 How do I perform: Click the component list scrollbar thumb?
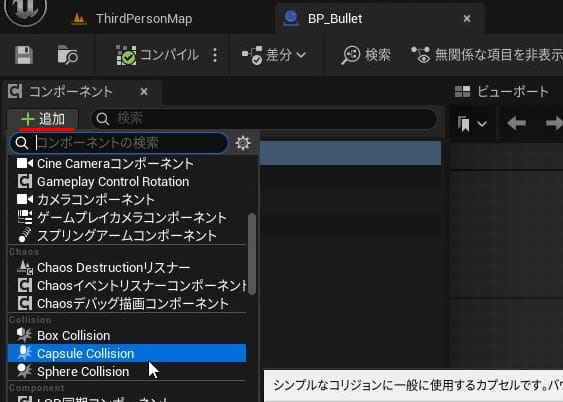coord(252,254)
